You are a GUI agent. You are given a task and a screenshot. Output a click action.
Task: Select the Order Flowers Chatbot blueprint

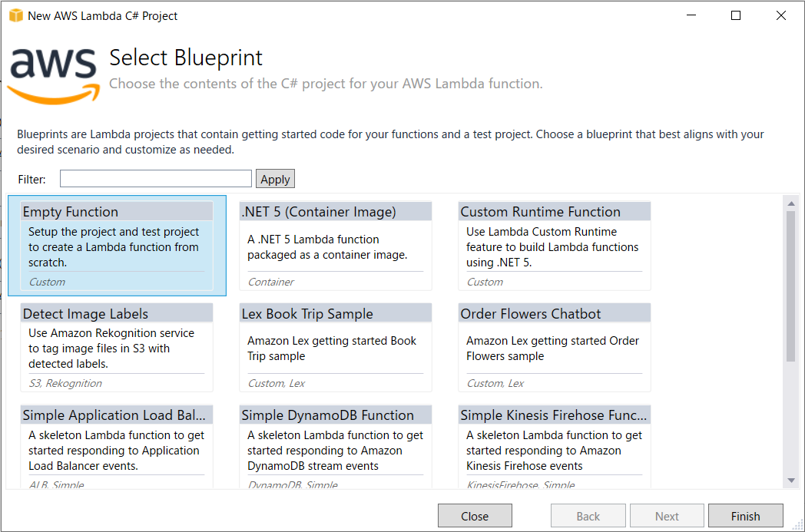pyautogui.click(x=555, y=347)
